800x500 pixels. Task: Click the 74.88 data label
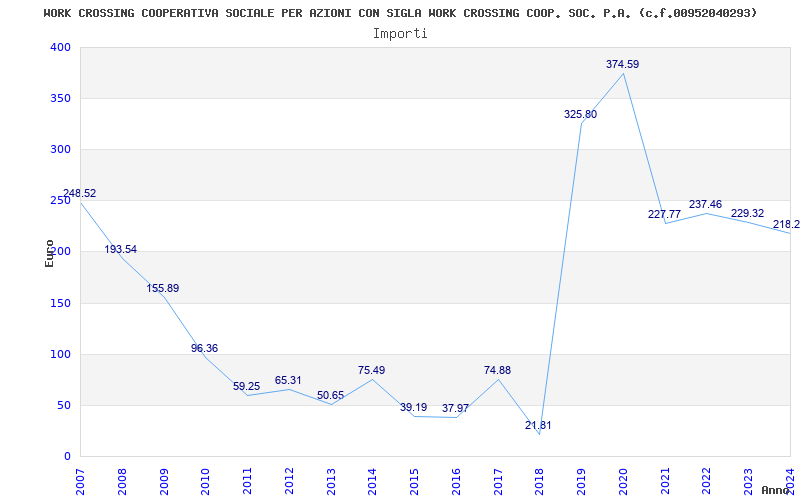tap(497, 370)
